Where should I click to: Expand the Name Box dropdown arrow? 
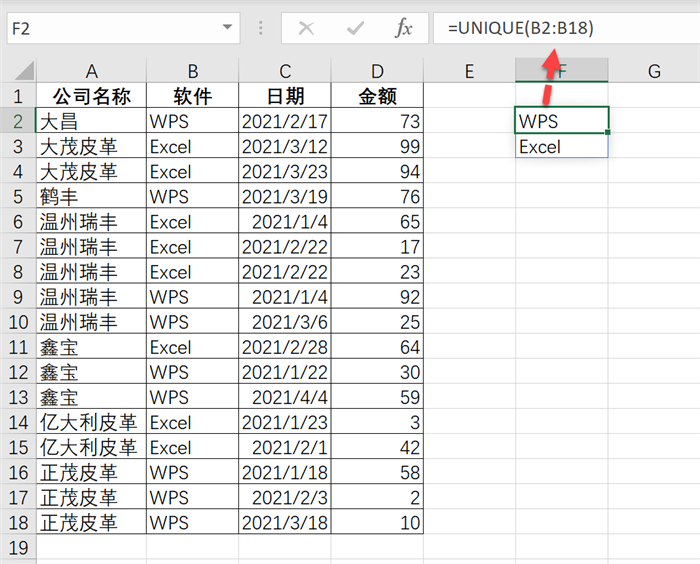(228, 28)
